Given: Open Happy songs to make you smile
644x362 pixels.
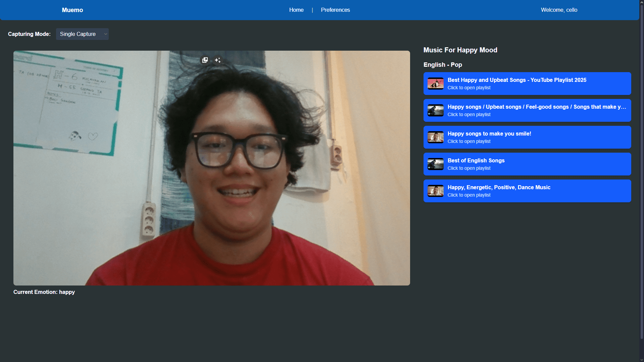Looking at the screenshot, I should point(527,137).
